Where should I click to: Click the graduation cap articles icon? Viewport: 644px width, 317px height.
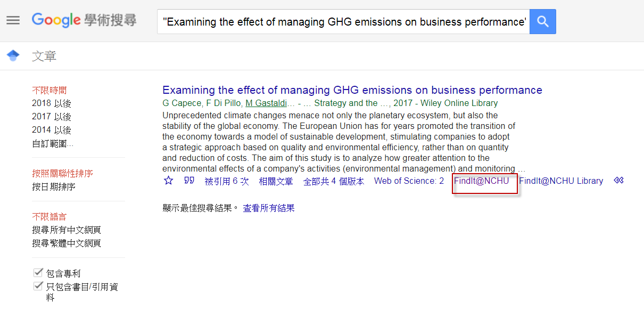(x=13, y=55)
